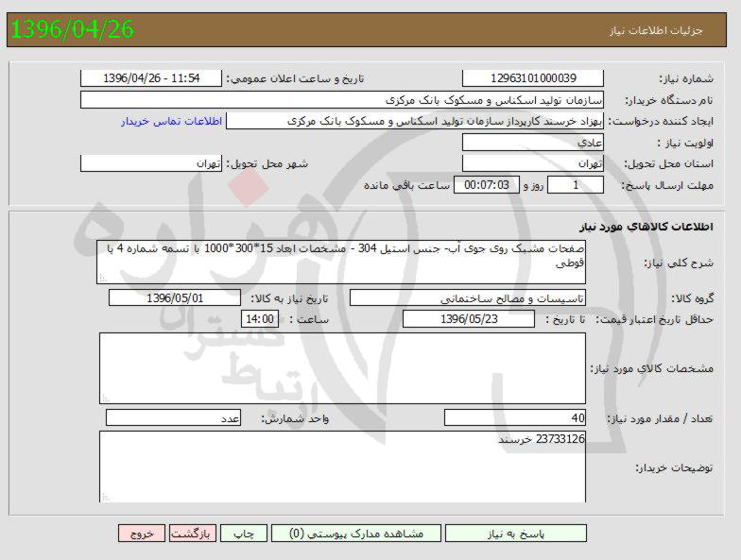Select the priority field showing 'عادی'
The width and height of the screenshot is (741, 560).
tap(533, 143)
